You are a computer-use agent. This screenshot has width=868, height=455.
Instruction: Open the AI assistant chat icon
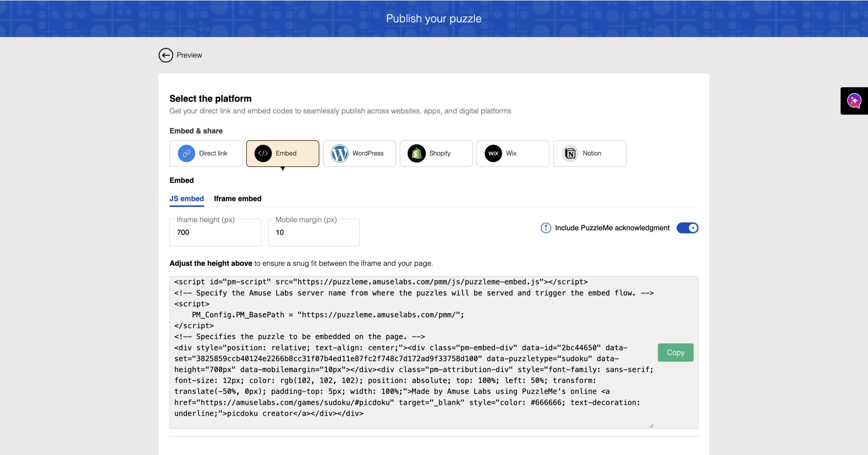point(854,101)
